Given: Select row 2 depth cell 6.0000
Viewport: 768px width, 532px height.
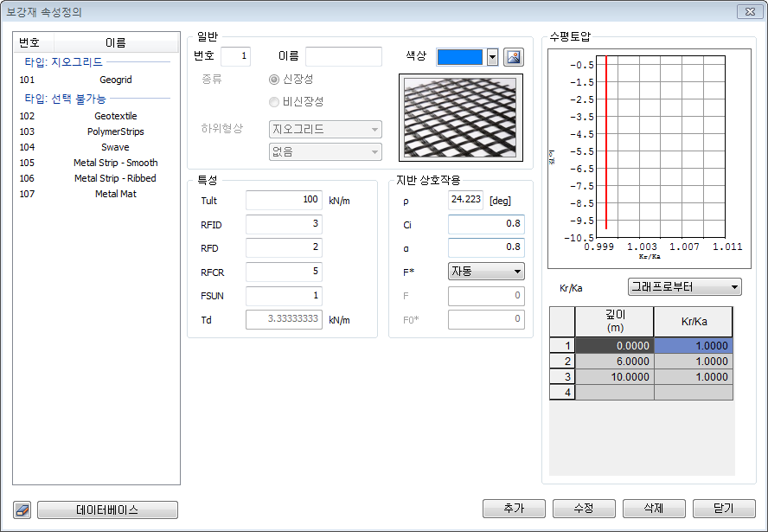Looking at the screenshot, I should click(x=615, y=362).
